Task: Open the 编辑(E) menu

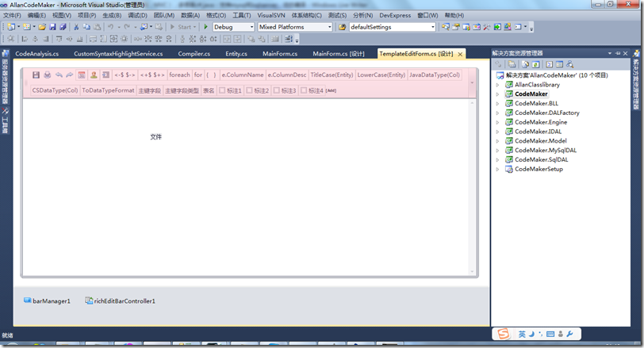Action: (36, 15)
